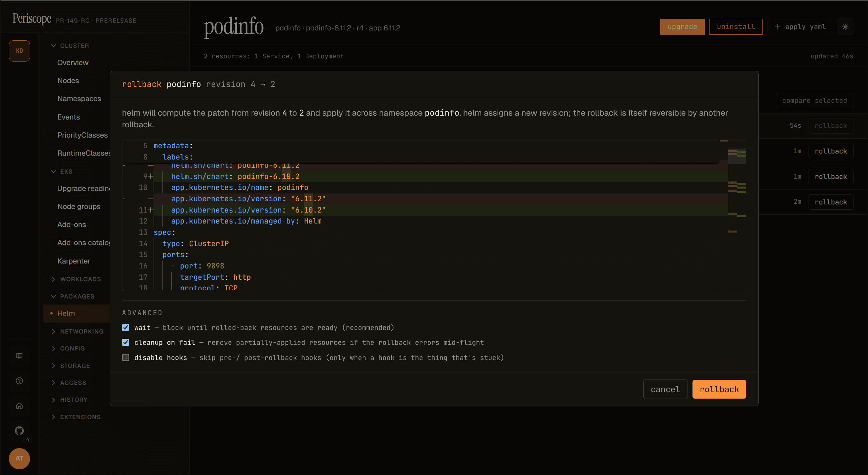Click rollback in the 2m revision row
Image resolution: width=868 pixels, height=475 pixels.
coord(831,202)
